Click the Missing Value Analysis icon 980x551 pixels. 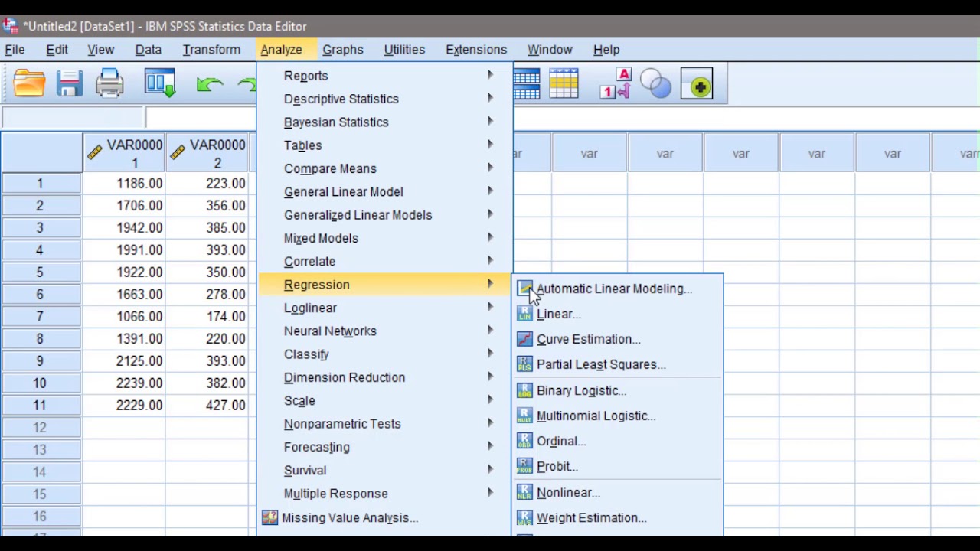click(x=269, y=518)
